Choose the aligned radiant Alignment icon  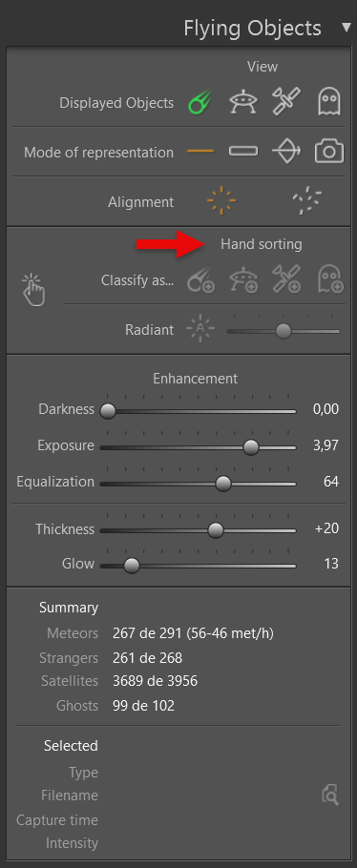(221, 201)
